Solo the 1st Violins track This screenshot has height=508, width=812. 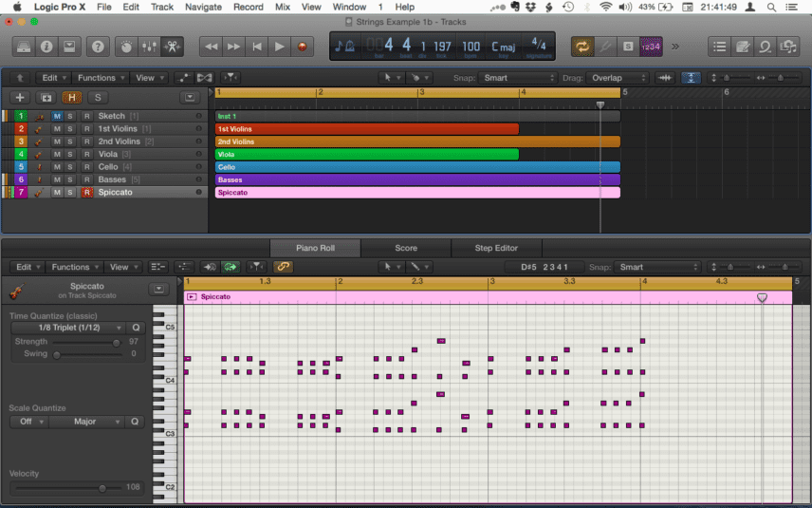pyautogui.click(x=70, y=128)
